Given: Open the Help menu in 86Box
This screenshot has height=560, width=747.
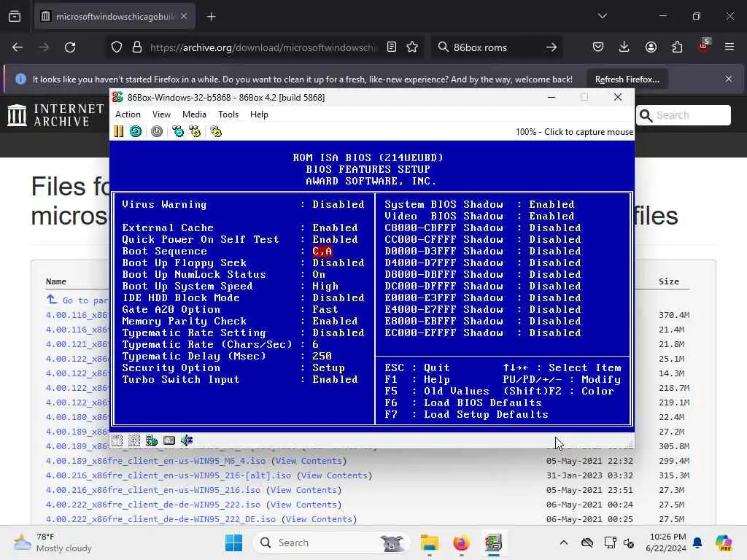Looking at the screenshot, I should (259, 114).
